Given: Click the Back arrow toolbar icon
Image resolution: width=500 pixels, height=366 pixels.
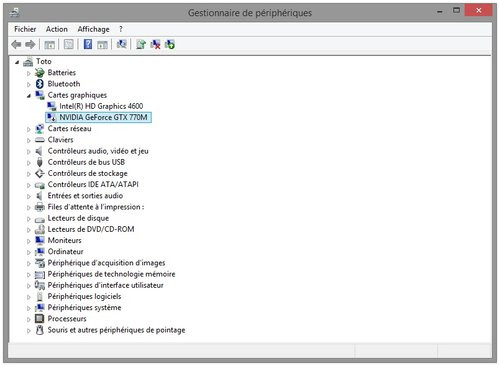Looking at the screenshot, I should click(x=16, y=44).
